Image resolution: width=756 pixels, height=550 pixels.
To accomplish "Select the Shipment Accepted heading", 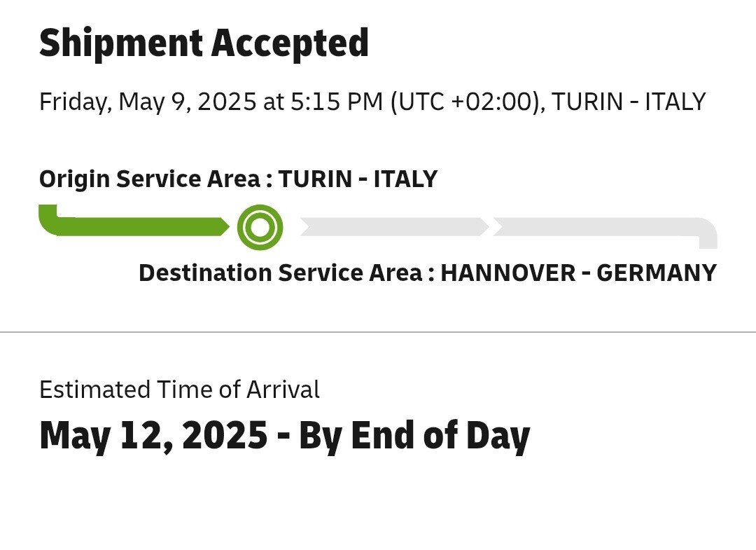I will tap(204, 43).
